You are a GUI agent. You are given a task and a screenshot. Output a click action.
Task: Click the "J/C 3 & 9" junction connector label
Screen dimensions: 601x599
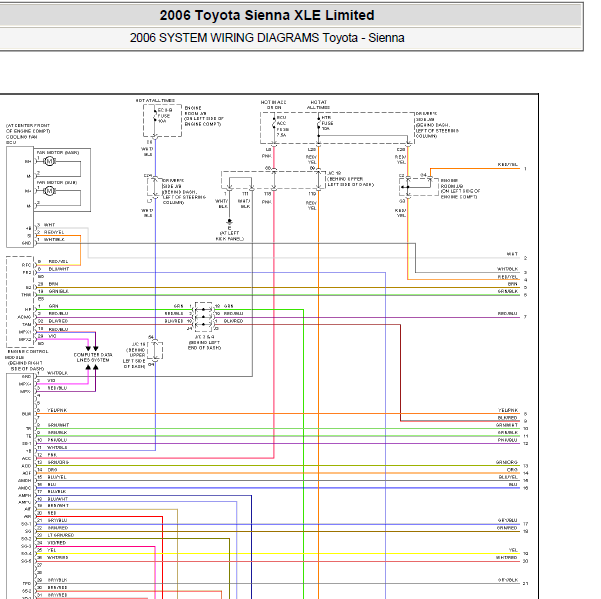tap(204, 337)
